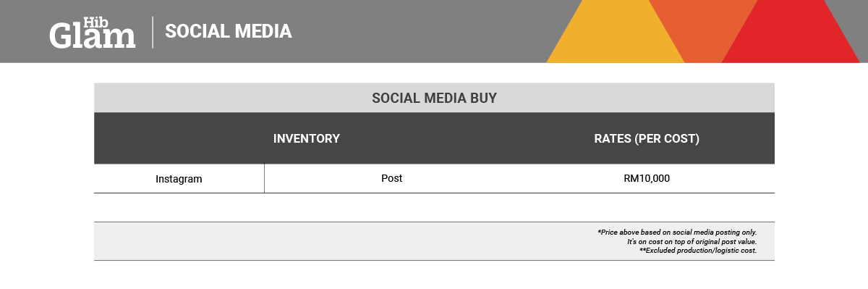Select the SOCIAL MEDIA header title
The image size is (868, 289).
point(228,31)
